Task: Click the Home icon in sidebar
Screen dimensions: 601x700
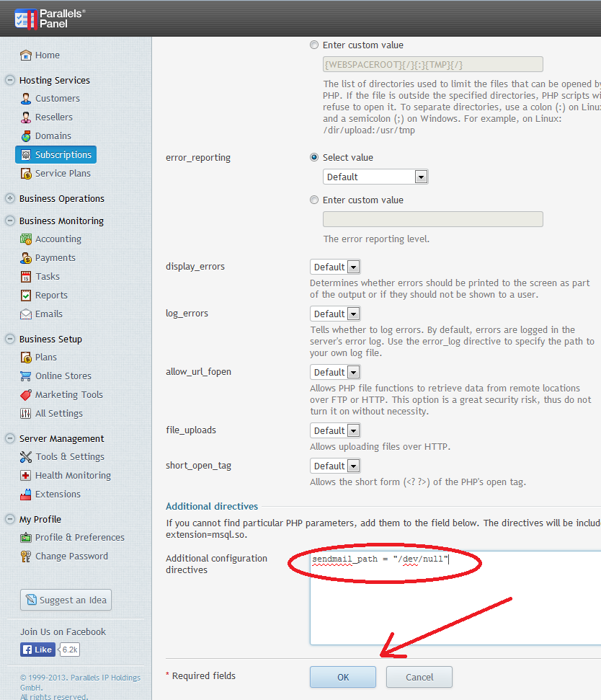Action: point(26,56)
